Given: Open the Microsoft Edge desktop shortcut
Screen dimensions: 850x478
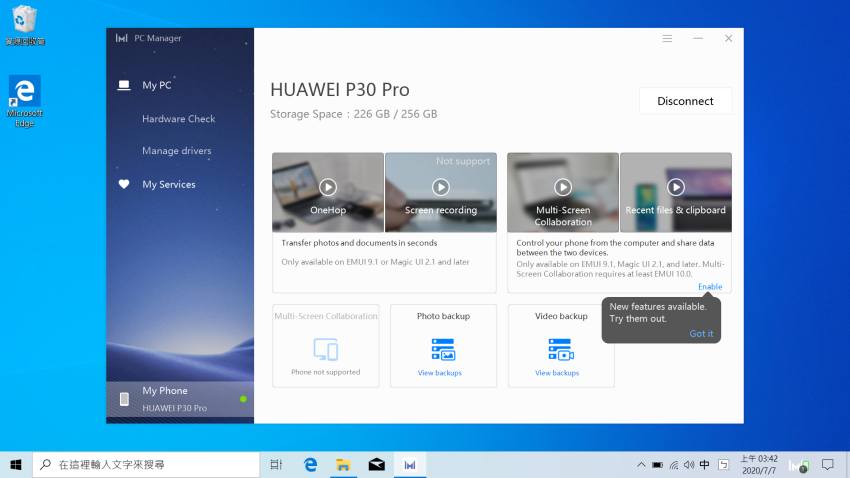Looking at the screenshot, I should pyautogui.click(x=24, y=101).
